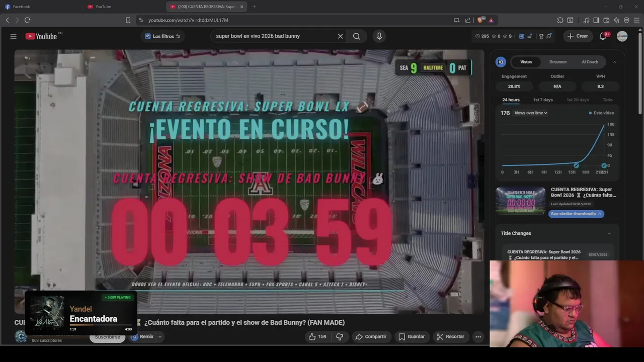Seek the Encantadora song progress bar

(101, 325)
